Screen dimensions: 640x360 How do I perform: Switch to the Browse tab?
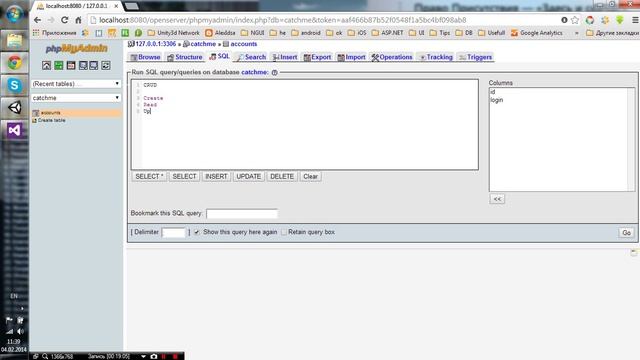click(145, 57)
